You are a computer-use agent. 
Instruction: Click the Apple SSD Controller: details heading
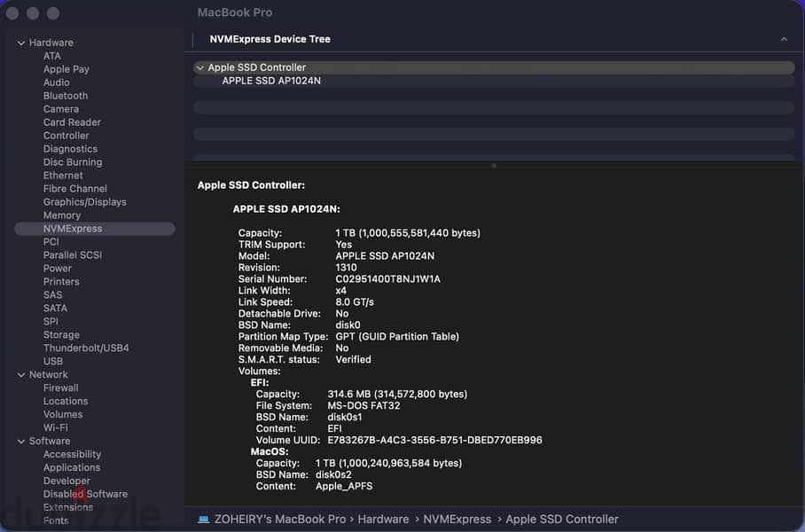251,185
